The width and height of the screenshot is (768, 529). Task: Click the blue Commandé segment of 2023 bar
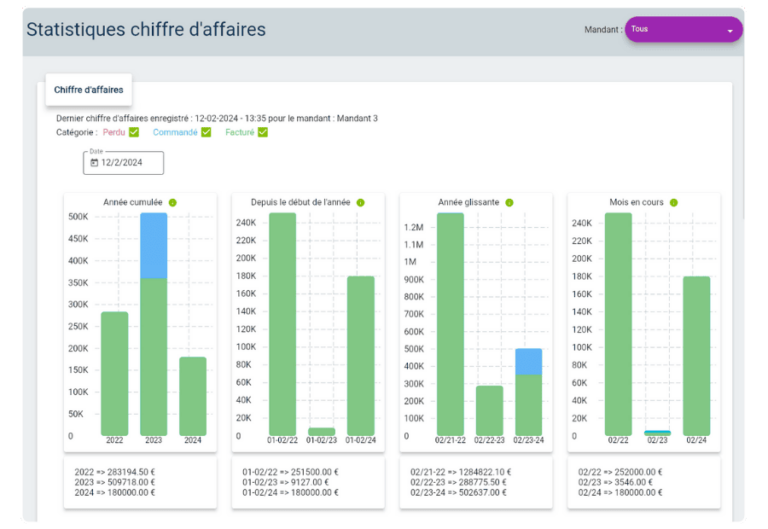pos(154,245)
